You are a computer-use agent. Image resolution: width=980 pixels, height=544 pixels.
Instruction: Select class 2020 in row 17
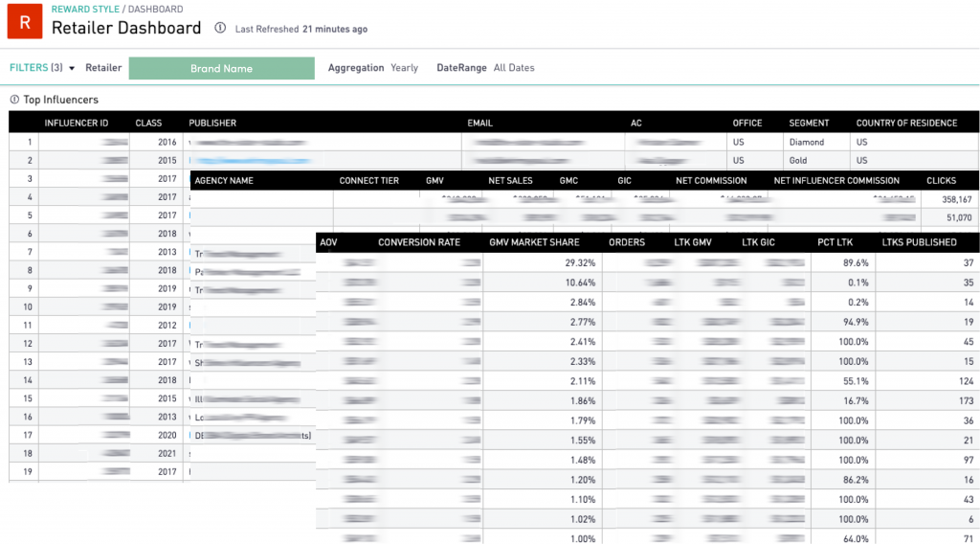click(x=167, y=435)
